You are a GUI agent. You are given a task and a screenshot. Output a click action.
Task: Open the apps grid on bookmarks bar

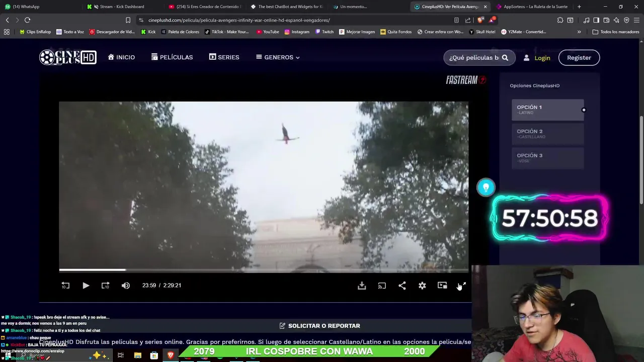pyautogui.click(x=7, y=32)
